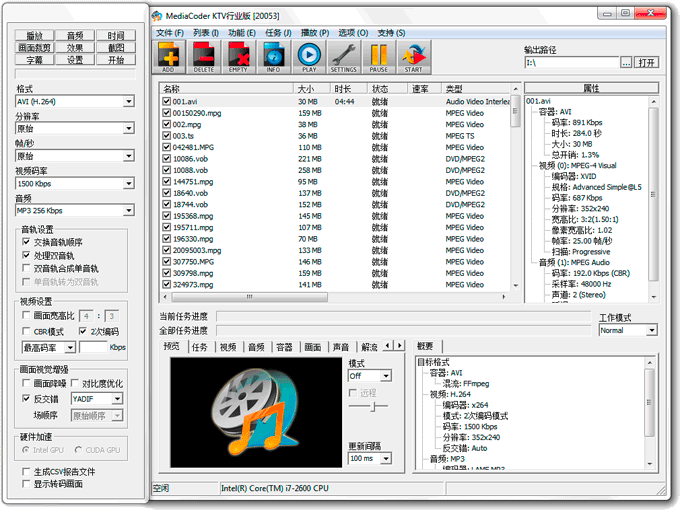
Task: Click the 截图 side panel button
Action: [x=116, y=48]
